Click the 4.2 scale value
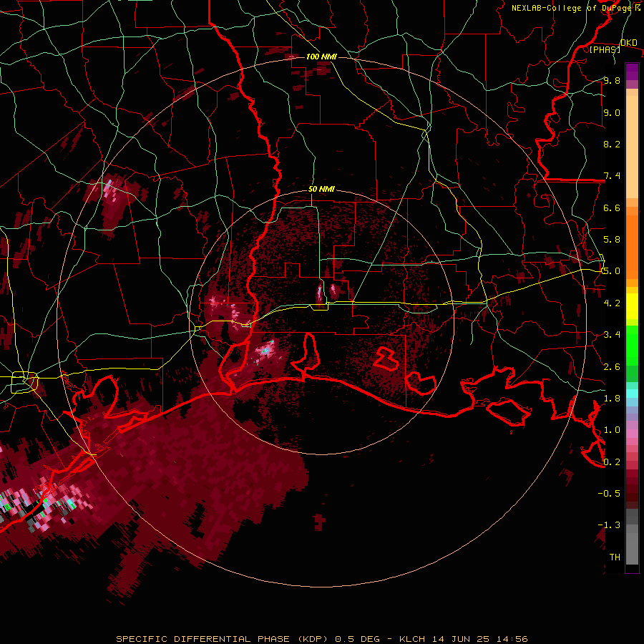The height and width of the screenshot is (644, 644). [x=612, y=303]
